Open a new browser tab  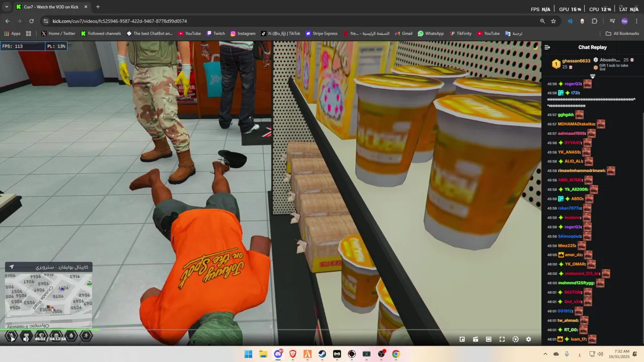pyautogui.click(x=98, y=7)
